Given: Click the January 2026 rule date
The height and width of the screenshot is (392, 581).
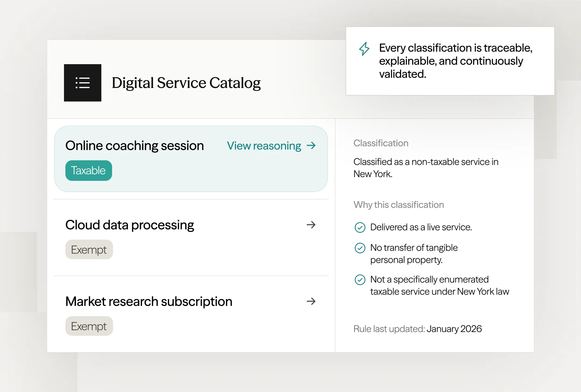Looking at the screenshot, I should tap(454, 329).
